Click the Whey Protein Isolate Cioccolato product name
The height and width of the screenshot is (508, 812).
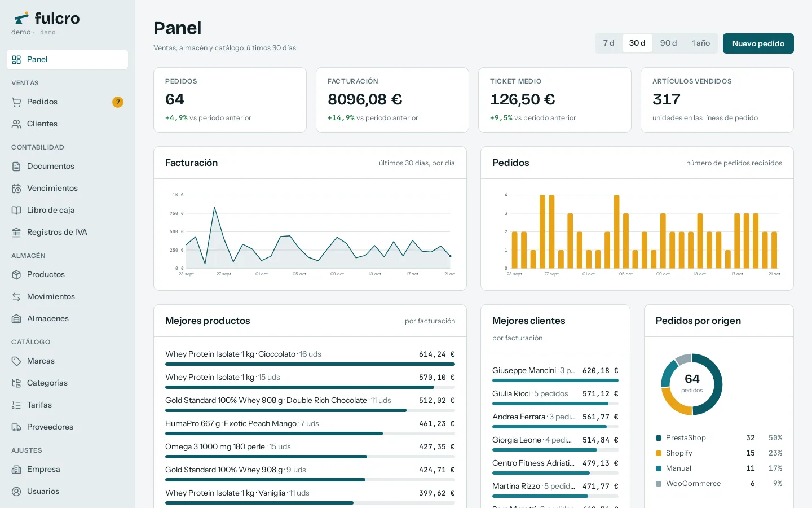coord(231,354)
